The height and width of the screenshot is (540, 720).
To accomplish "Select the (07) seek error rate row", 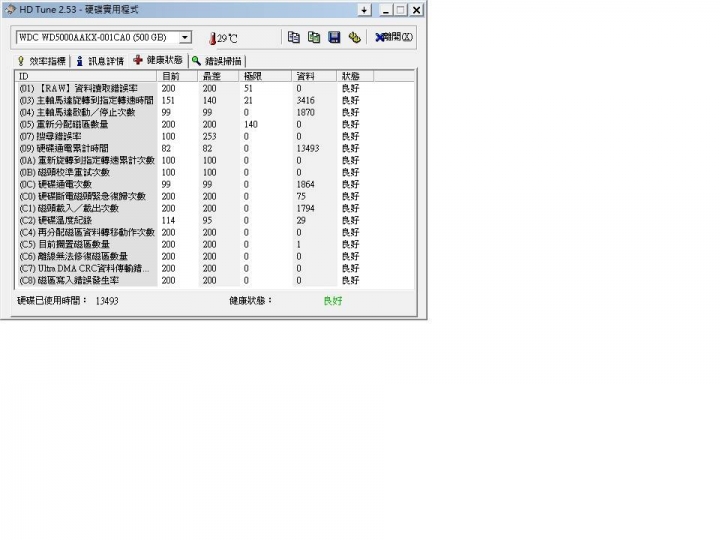I will point(215,136).
